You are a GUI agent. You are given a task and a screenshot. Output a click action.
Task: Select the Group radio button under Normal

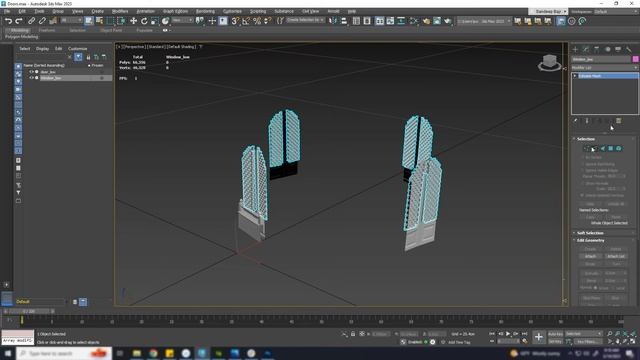(x=596, y=288)
